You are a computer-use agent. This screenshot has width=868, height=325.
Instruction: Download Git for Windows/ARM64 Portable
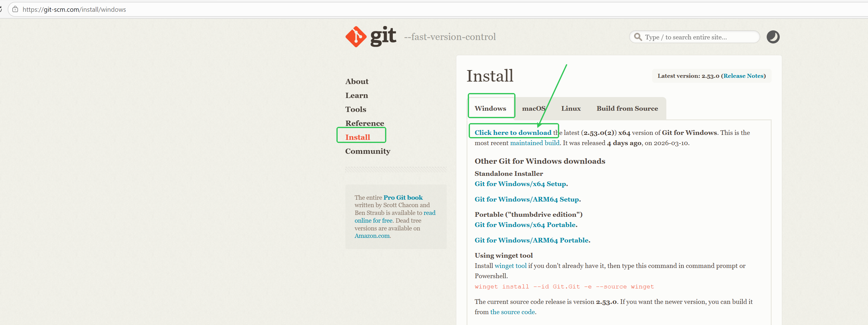pos(531,240)
